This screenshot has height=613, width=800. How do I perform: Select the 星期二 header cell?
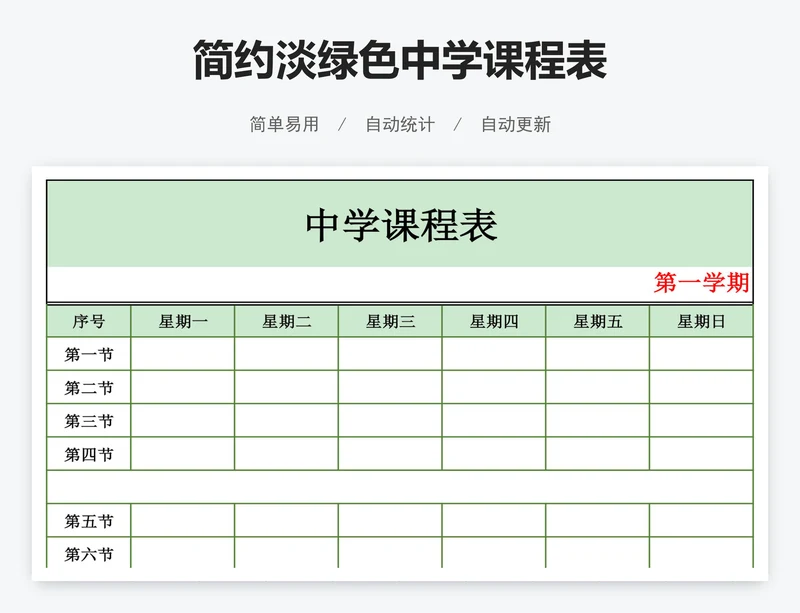(286, 322)
